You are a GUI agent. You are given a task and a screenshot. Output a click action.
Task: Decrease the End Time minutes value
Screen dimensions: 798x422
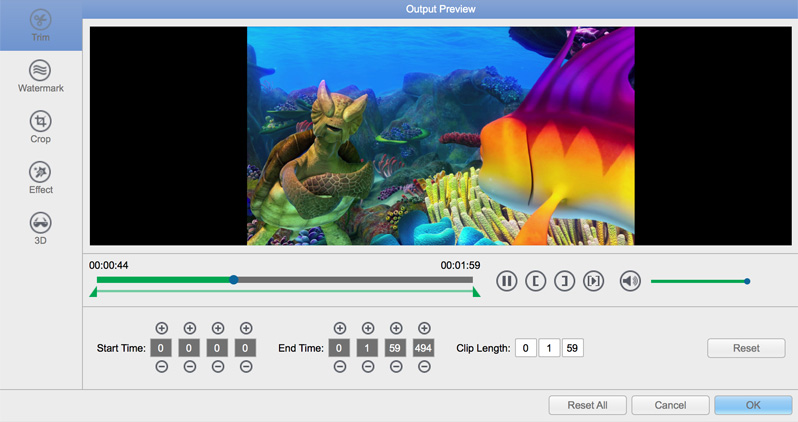click(x=368, y=367)
